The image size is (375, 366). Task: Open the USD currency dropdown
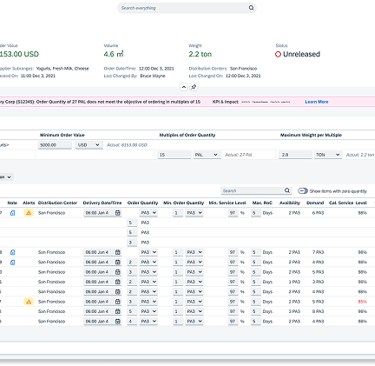pos(89,145)
